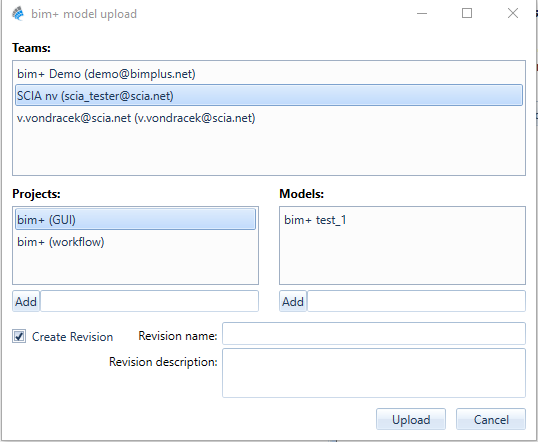Focus the new project name field
This screenshot has width=538, height=442.
click(x=150, y=301)
